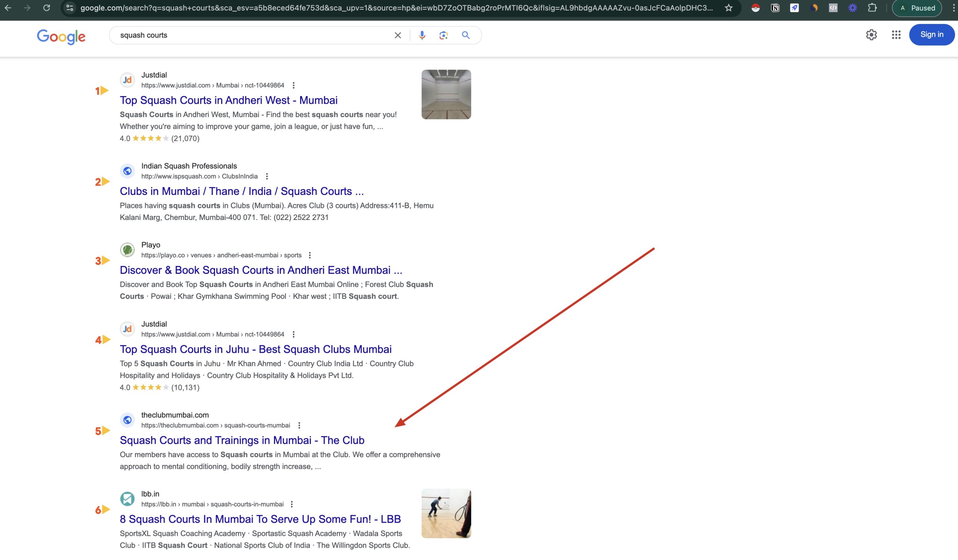Screen dimensions: 958x560
Task: Reload the current page
Action: coord(46,7)
